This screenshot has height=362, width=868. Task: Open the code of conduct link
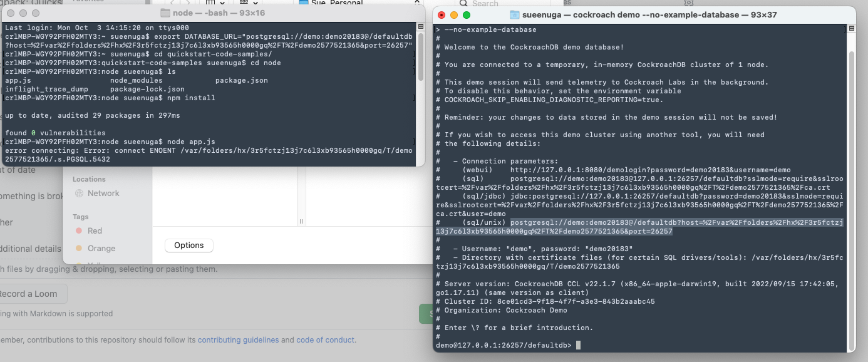[x=325, y=340]
